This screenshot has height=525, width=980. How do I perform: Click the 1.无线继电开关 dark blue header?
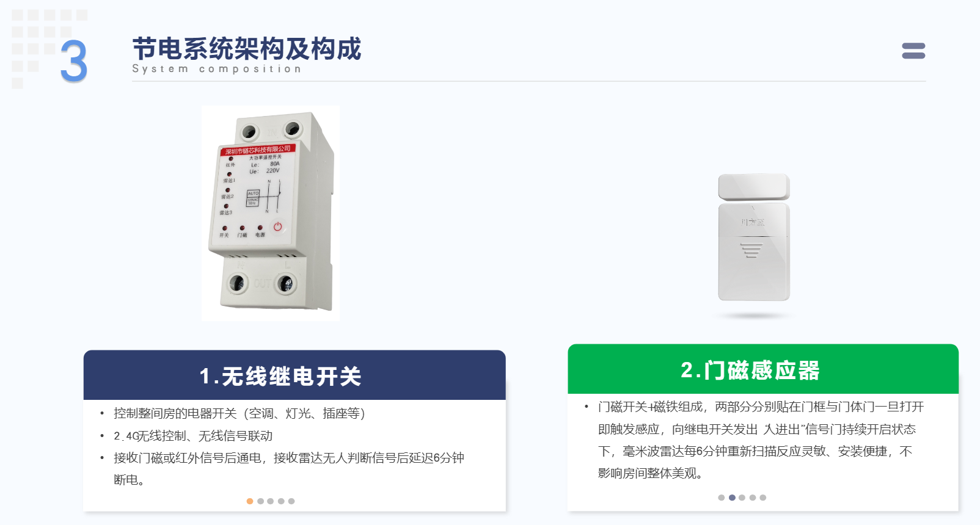click(x=294, y=375)
